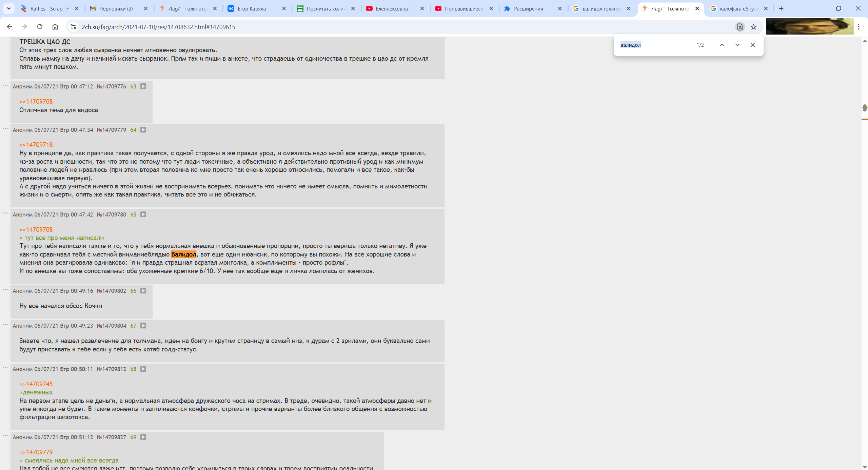The image size is (868, 470).
Task: Follow reply link >>14709745
Action: (36, 384)
